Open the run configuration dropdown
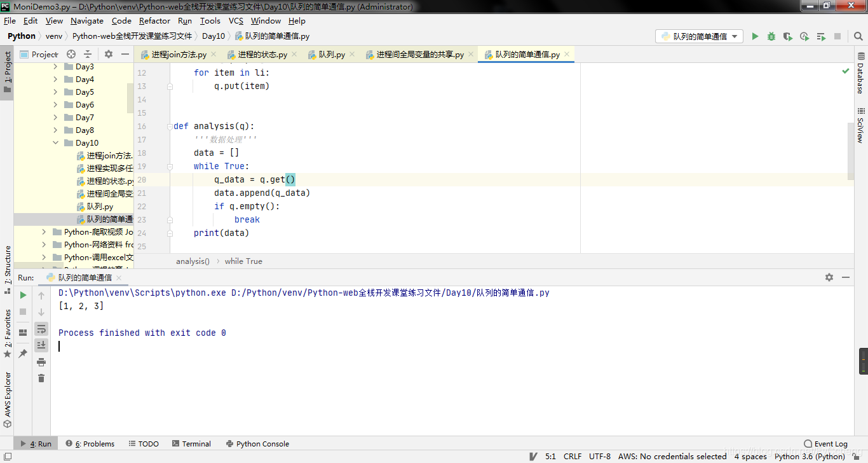The image size is (868, 463). pos(699,36)
